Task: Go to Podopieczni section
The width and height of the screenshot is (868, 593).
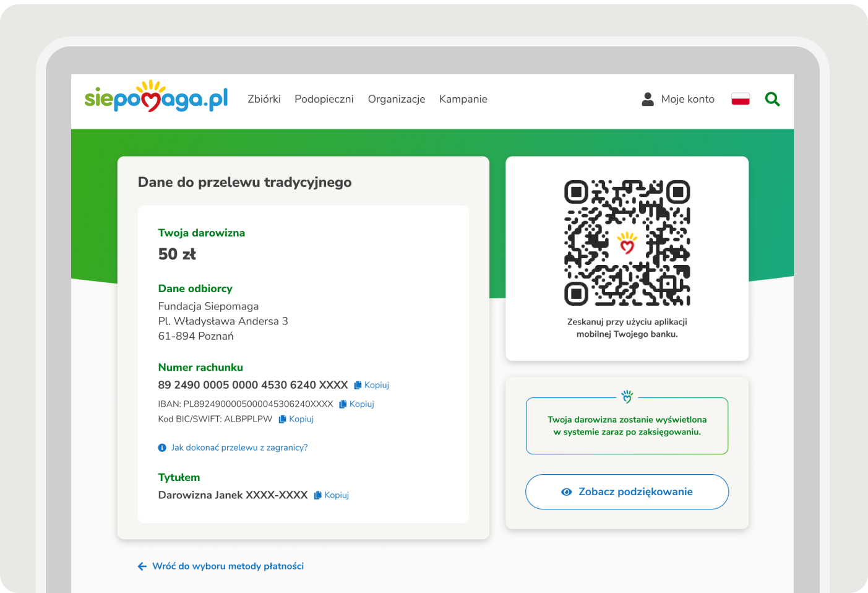Action: point(324,99)
